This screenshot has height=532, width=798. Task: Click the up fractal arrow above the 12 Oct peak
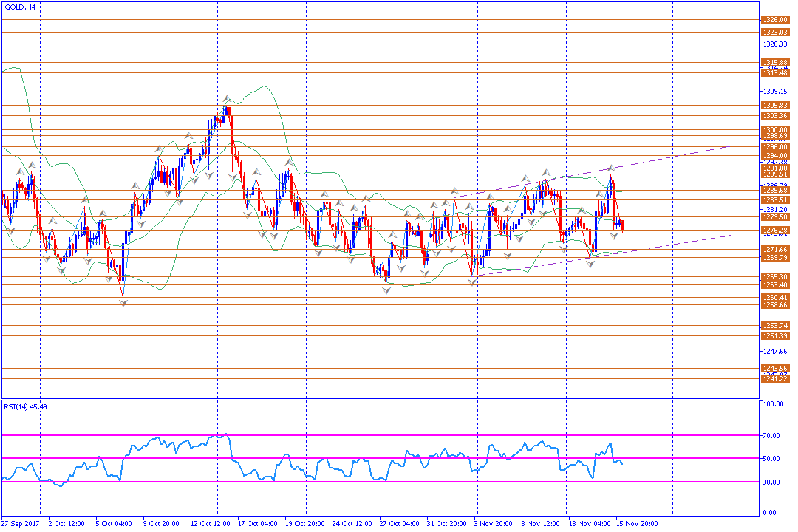pos(227,98)
